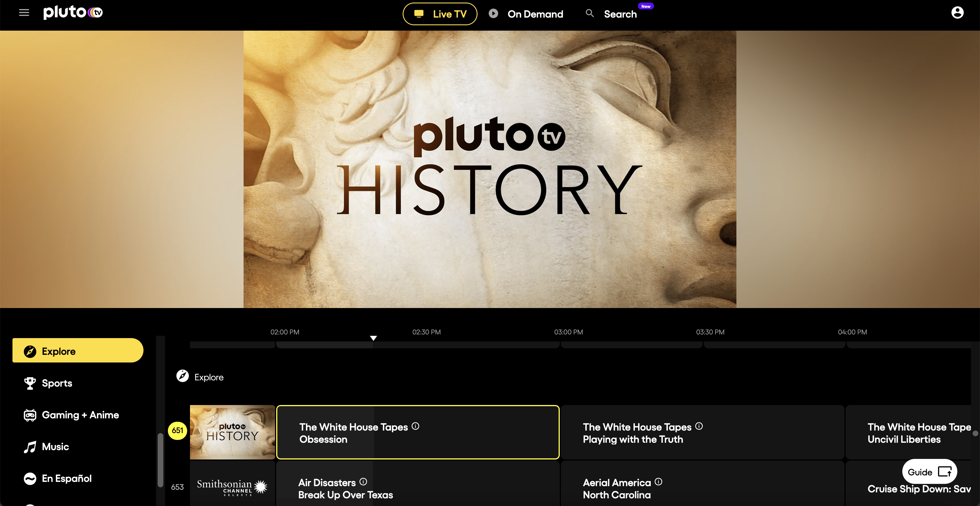Show info for White House Tapes Obsession

[x=415, y=426]
